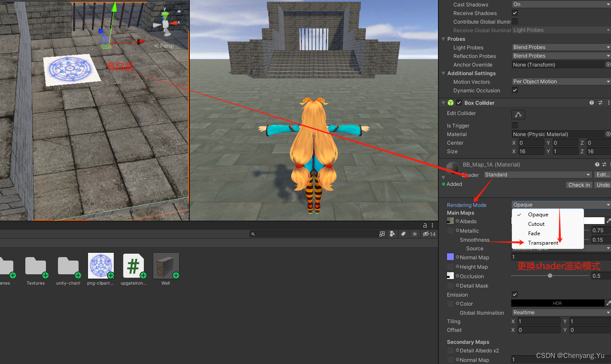Open the Shader Standard dropdown
Image resolution: width=611 pixels, height=364 pixels.
pyautogui.click(x=538, y=175)
